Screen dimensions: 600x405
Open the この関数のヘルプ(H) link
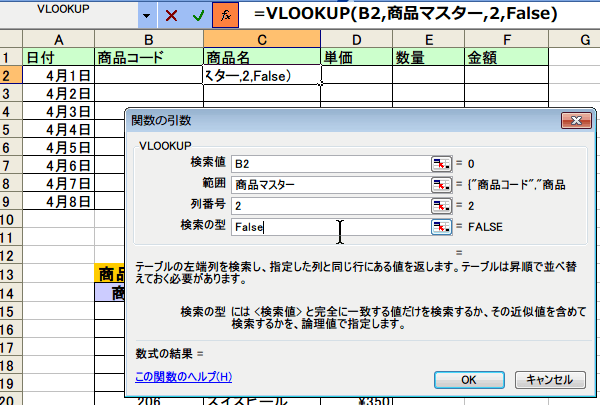coord(184,377)
